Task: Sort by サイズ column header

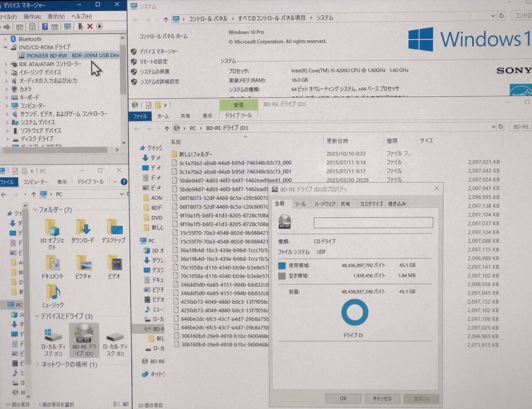Action: click(426, 141)
